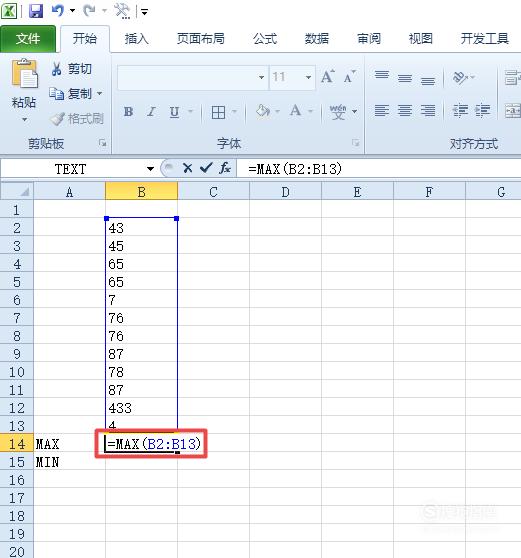Decrease font size with small A icon

click(349, 77)
